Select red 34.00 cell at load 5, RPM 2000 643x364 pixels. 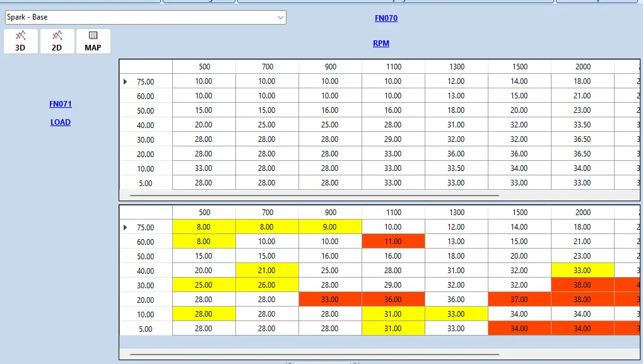582,329
